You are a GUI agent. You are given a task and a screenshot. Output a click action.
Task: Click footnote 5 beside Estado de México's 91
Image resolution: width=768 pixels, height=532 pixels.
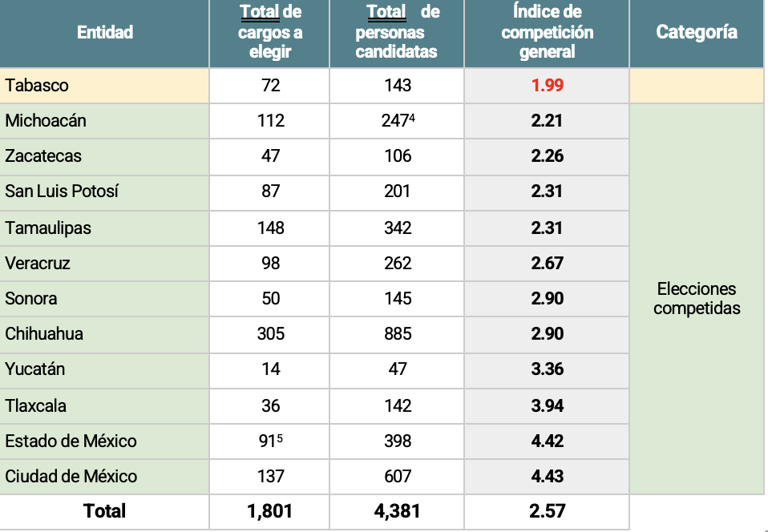point(280,438)
